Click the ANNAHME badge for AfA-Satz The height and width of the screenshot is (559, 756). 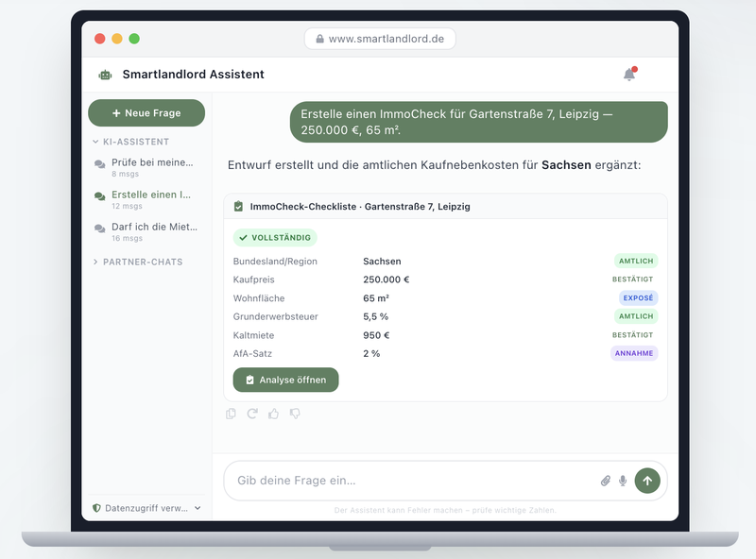pyautogui.click(x=634, y=353)
